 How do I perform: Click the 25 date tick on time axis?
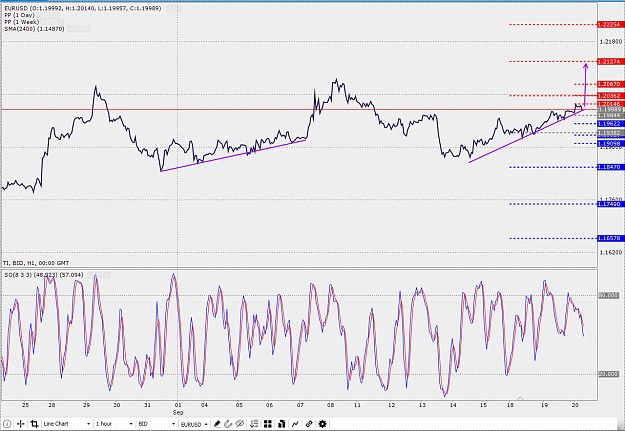[26, 405]
